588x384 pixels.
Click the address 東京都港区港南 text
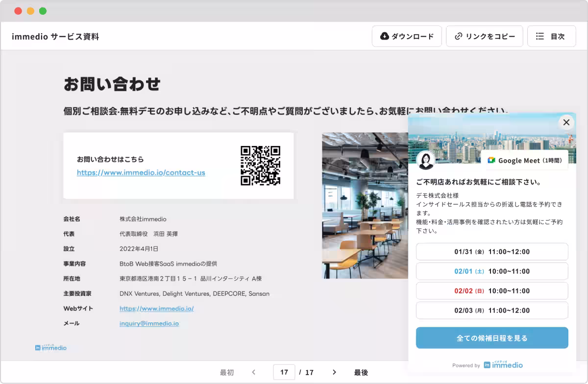[x=191, y=279]
